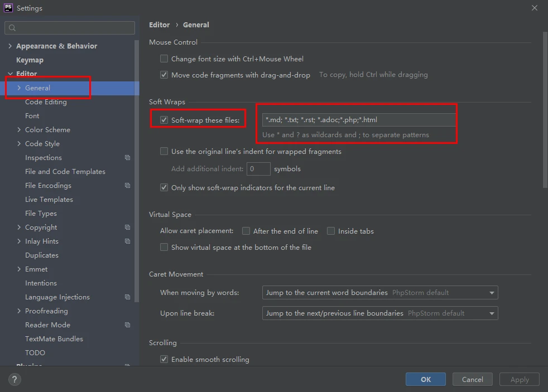Click the project-level icon beside Copyright
The width and height of the screenshot is (548, 392).
[127, 228]
